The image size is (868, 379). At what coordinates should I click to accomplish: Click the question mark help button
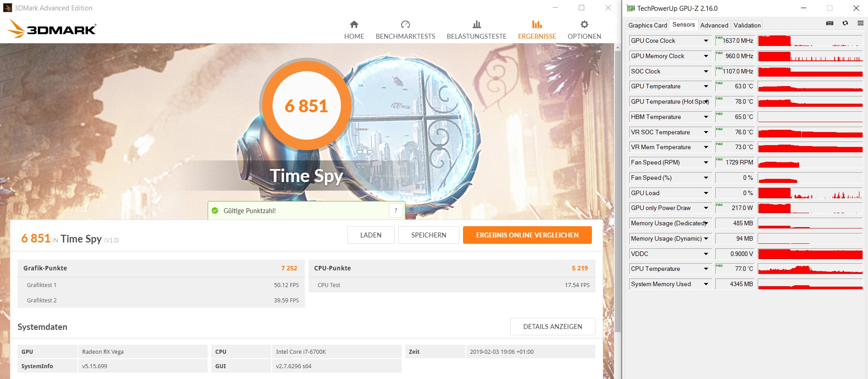click(x=396, y=210)
